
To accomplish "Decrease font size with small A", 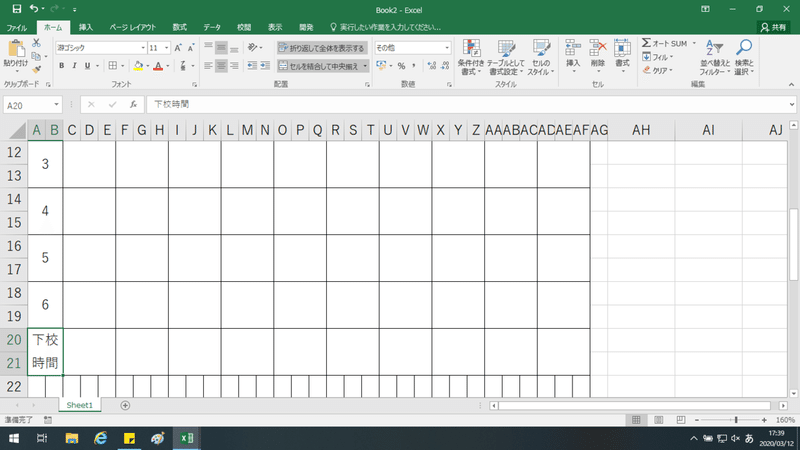I will (191, 48).
